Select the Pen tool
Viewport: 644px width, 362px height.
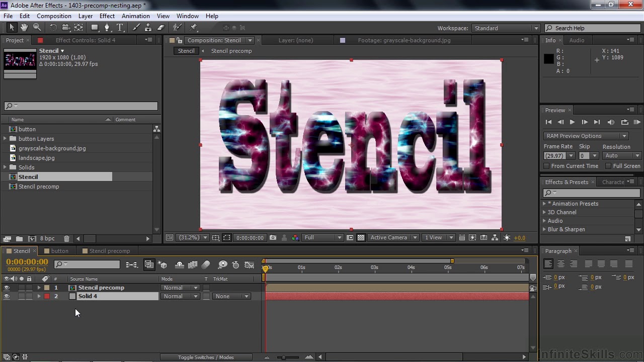click(x=107, y=28)
